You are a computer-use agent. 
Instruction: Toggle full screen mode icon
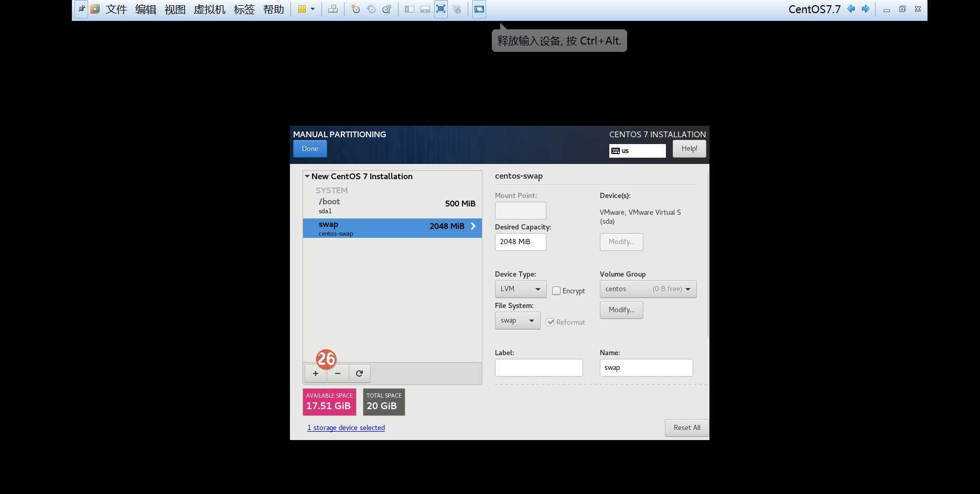[441, 9]
